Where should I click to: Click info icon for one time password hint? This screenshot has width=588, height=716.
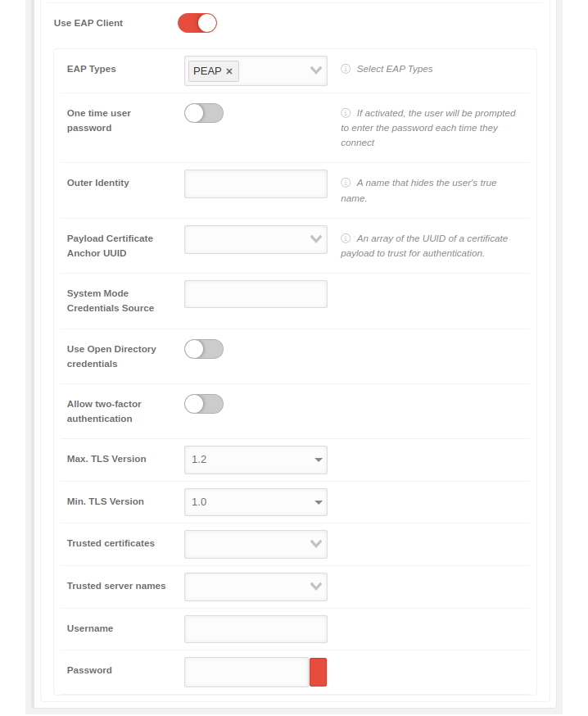point(346,113)
